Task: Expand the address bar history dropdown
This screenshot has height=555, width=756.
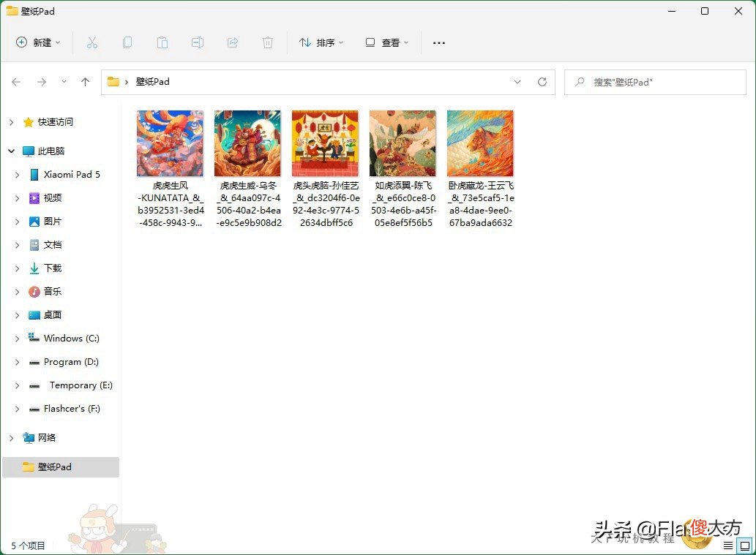Action: tap(517, 82)
